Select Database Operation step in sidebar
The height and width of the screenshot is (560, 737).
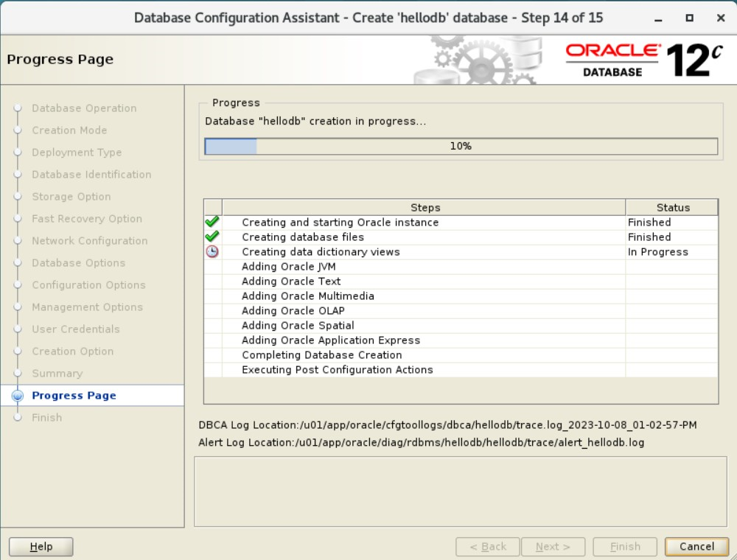pos(84,108)
